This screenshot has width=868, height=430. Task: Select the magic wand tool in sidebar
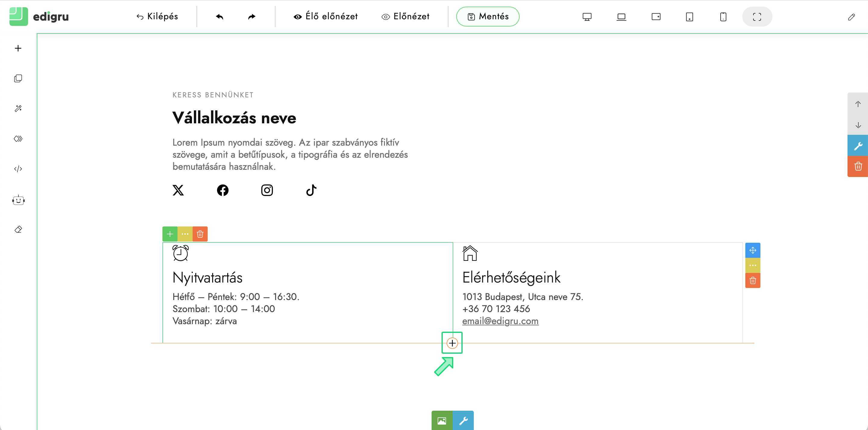(x=18, y=109)
